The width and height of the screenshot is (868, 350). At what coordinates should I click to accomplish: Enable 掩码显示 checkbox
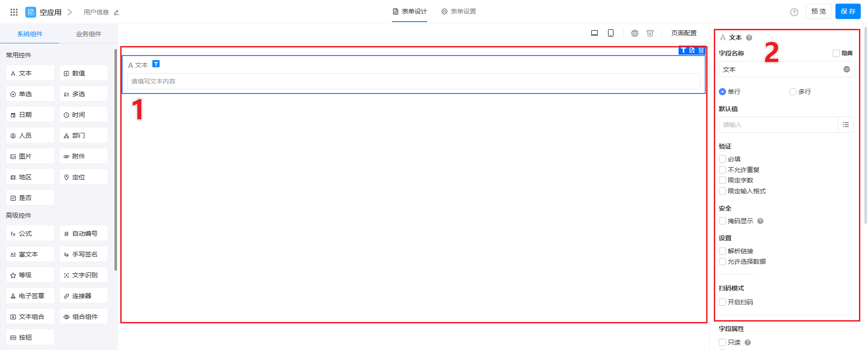[x=722, y=221]
